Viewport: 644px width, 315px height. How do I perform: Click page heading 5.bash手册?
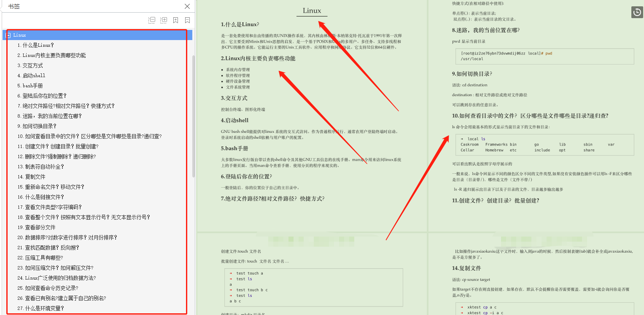[234, 148]
